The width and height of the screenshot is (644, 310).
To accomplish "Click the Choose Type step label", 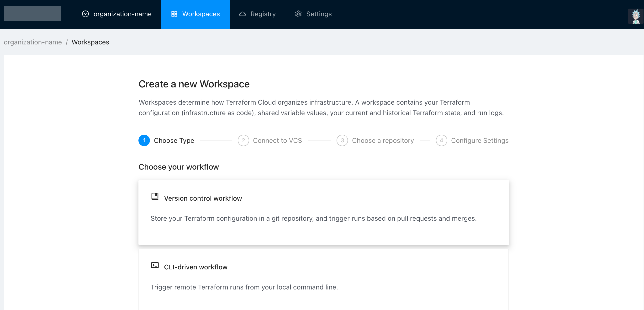I will pyautogui.click(x=174, y=141).
